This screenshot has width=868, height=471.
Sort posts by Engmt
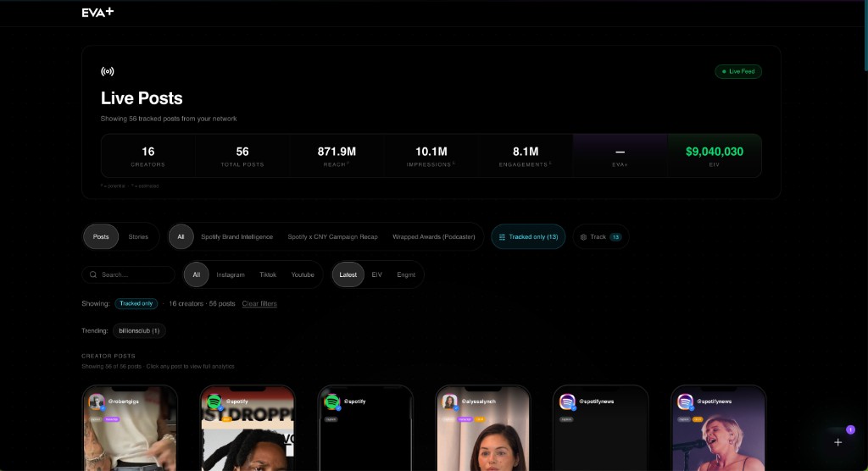[x=406, y=274]
